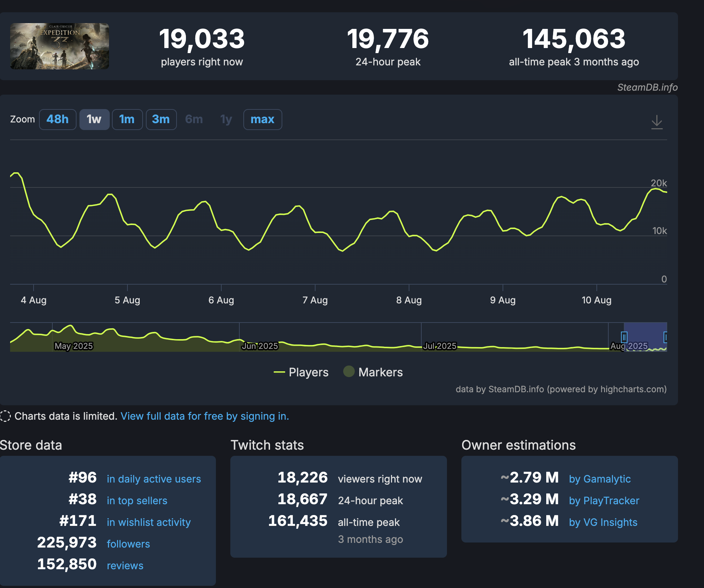
Task: Click the 161,435 Twitch all-time peak value
Action: point(298,521)
